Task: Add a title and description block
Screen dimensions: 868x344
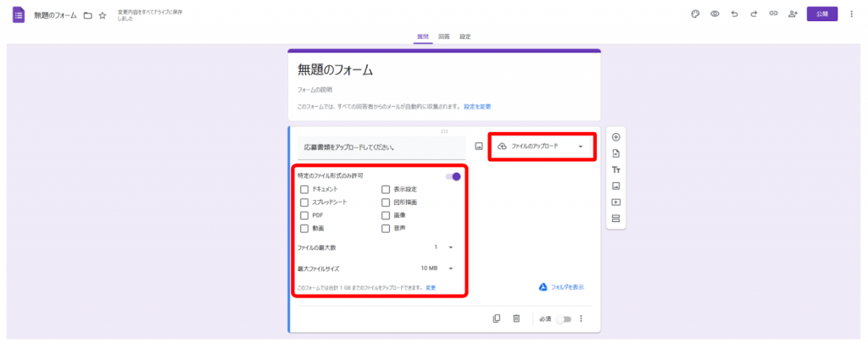Action: click(x=616, y=169)
